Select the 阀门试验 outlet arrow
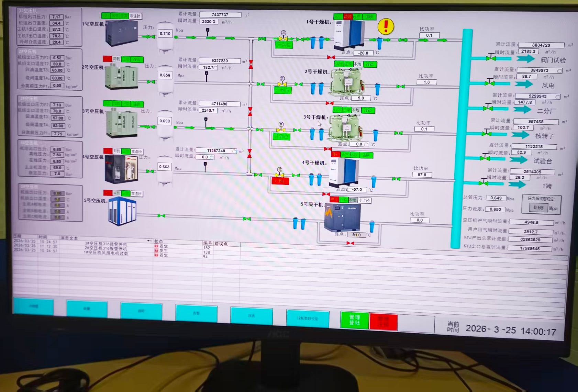This screenshot has height=392, width=578. click(525, 59)
